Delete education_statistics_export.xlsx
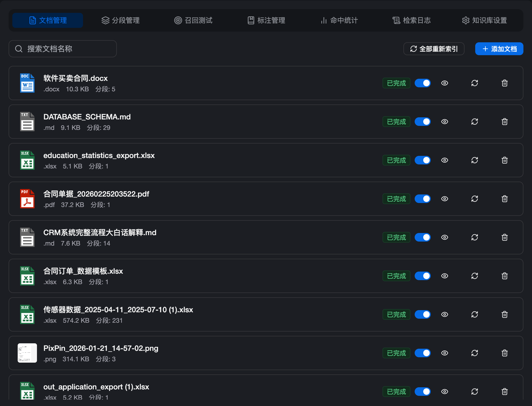Viewport: 532px width, 406px height. [x=505, y=160]
